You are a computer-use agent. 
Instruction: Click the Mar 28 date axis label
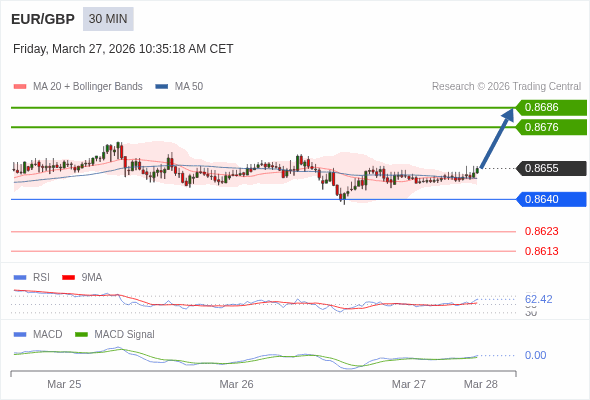[x=481, y=384]
